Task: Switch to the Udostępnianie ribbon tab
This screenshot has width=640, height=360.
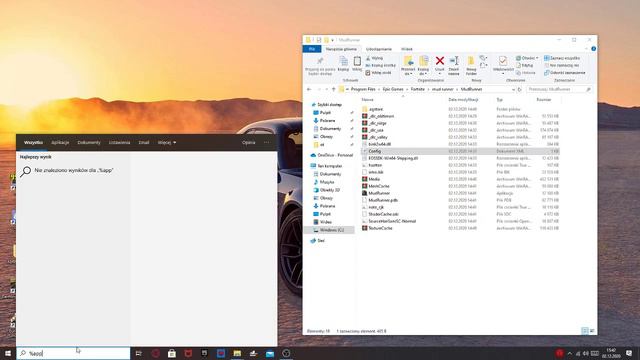Action: [379, 49]
